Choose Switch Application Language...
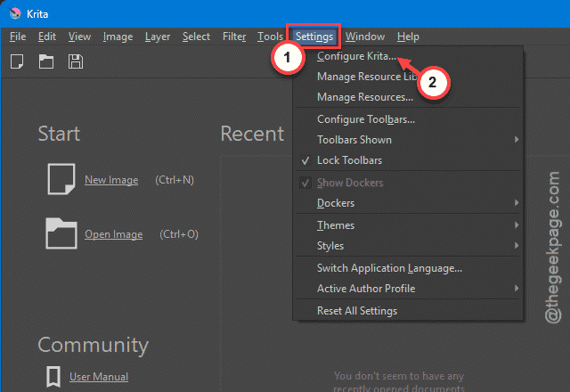Viewport: 570px width, 392px height. pos(408,268)
